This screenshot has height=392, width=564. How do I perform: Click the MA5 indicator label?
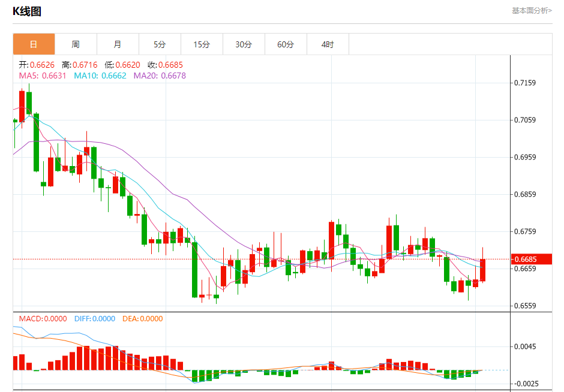pyautogui.click(x=43, y=76)
